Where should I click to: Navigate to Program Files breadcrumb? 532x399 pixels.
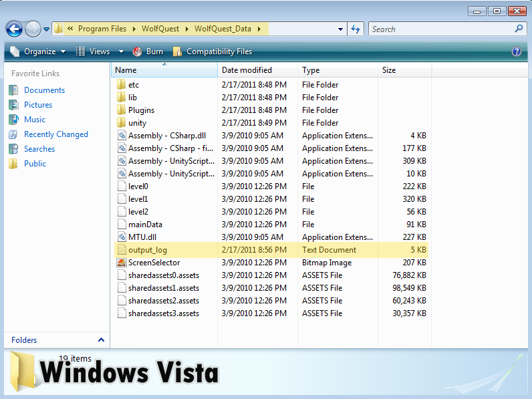coord(102,29)
